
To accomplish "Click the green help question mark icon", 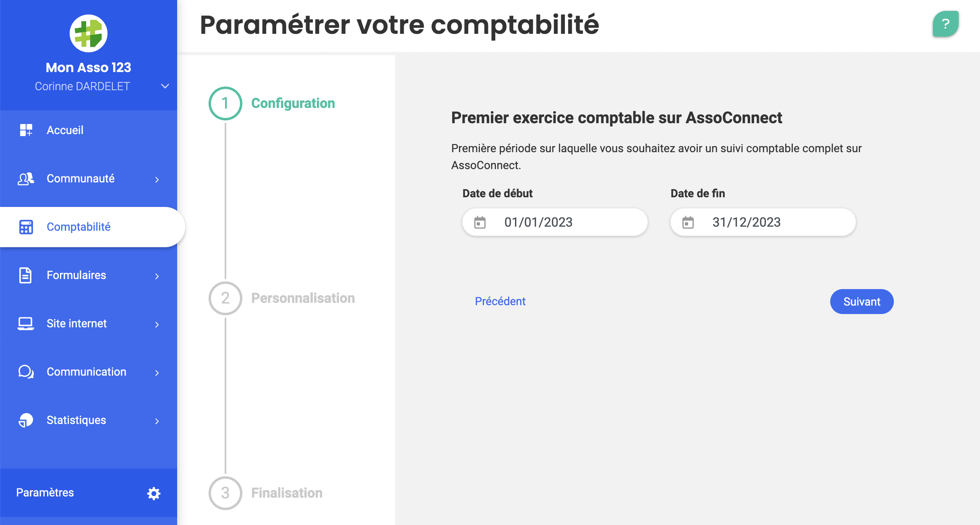I will (x=945, y=24).
